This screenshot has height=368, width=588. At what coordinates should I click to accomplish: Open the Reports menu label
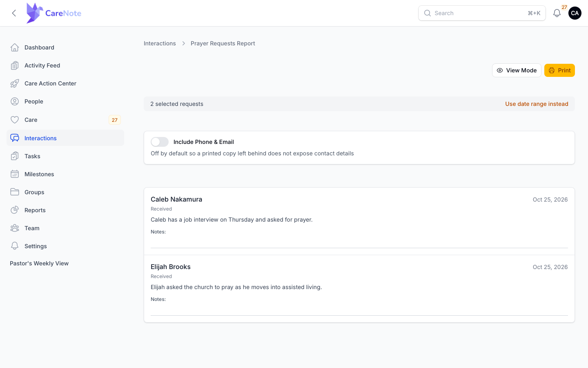(x=35, y=210)
